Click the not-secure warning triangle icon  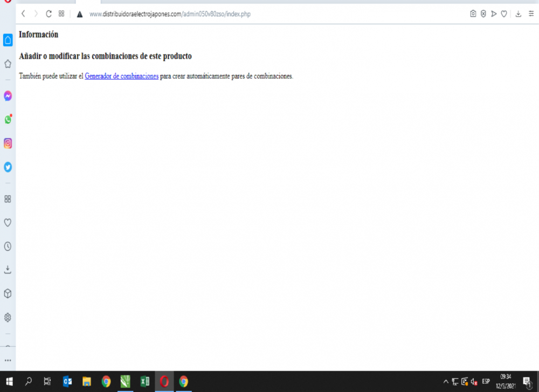79,14
